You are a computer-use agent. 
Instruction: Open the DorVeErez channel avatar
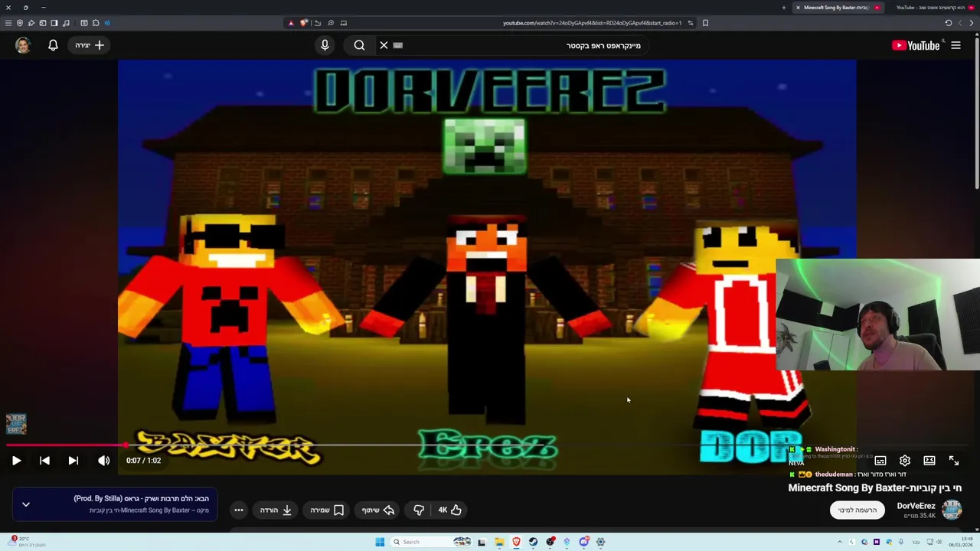click(x=952, y=510)
